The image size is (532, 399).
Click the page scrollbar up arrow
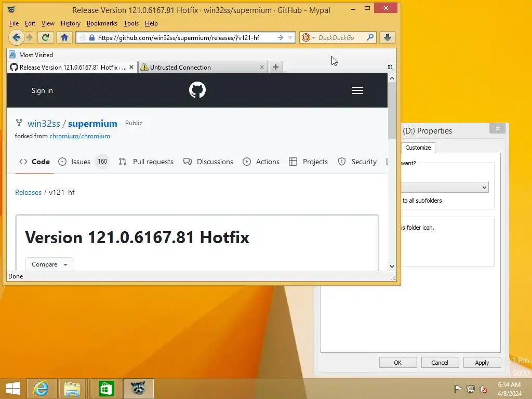click(x=392, y=78)
